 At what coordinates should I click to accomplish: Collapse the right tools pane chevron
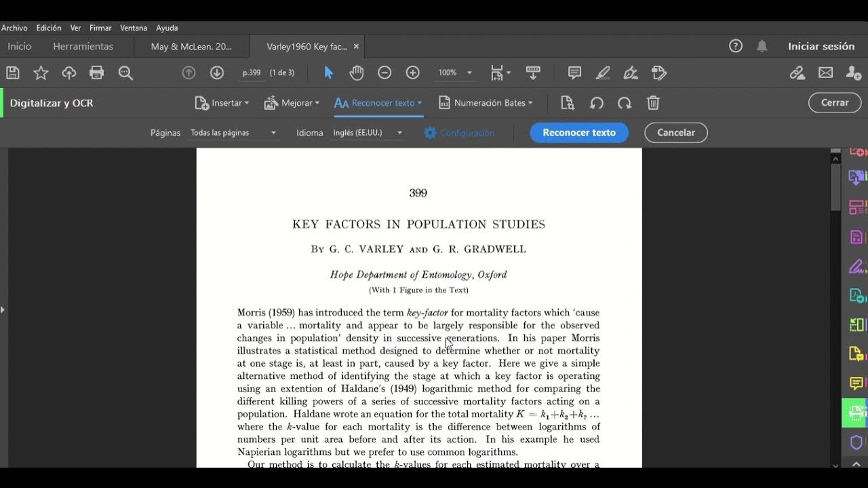tap(856, 465)
